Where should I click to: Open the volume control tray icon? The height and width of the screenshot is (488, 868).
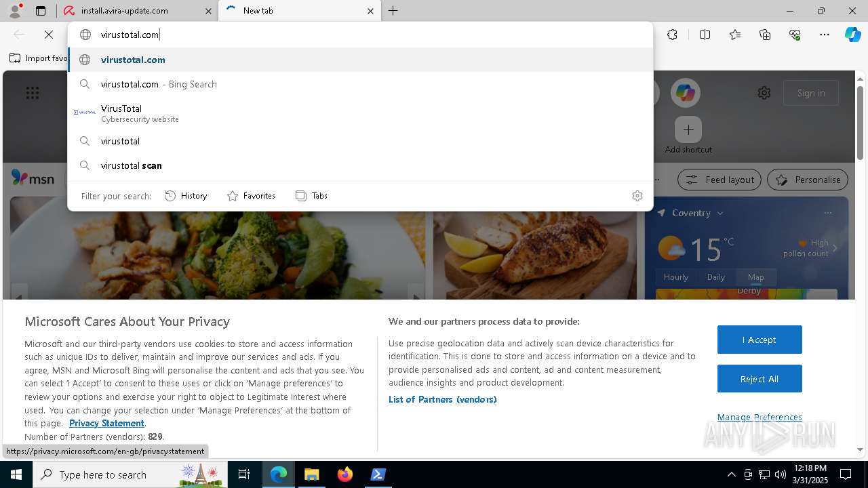781,474
